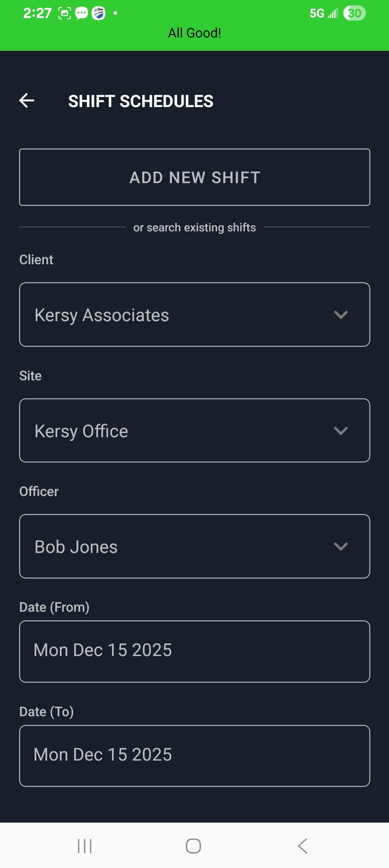Click the Officer dropdown chevron arrow
389x868 pixels.
341,546
